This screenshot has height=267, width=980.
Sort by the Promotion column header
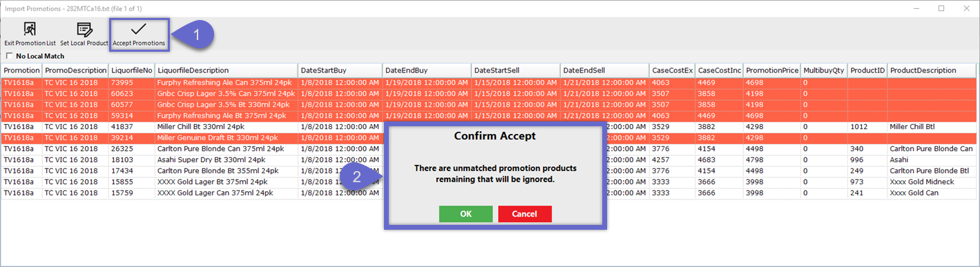pos(21,70)
